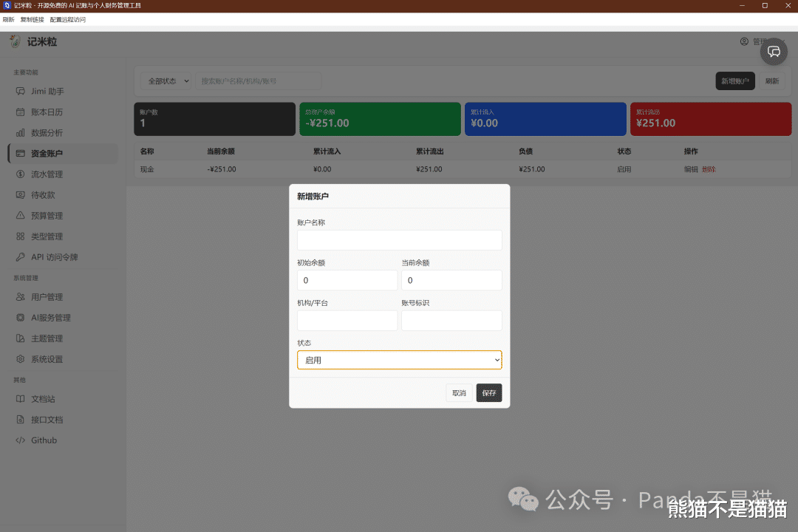Screen dimensions: 798x532
Task: Minimize the 记米粒 window
Action: (x=742, y=6)
